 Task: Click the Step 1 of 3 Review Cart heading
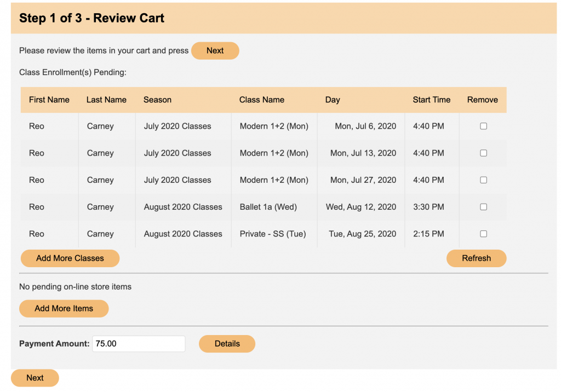(92, 18)
